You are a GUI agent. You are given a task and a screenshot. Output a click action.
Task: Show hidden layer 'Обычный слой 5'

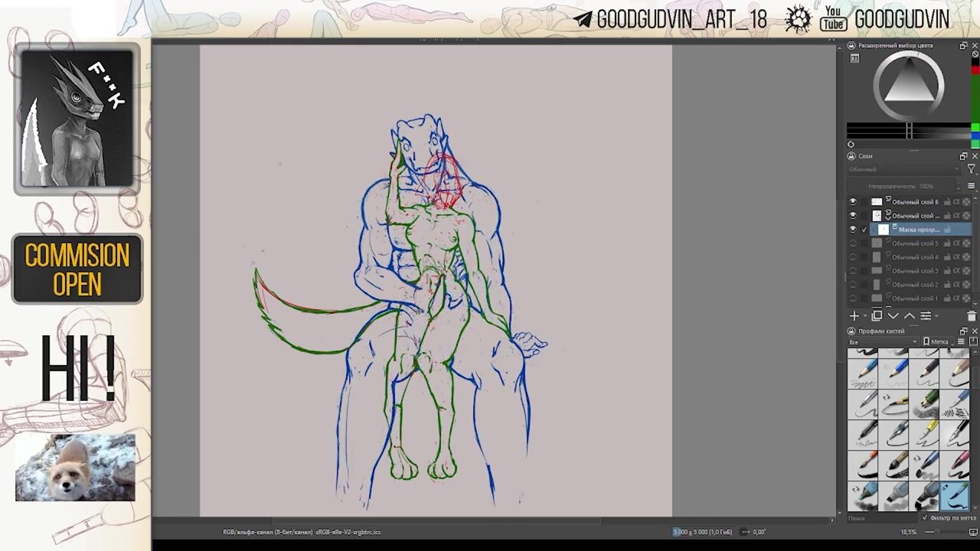pos(853,243)
